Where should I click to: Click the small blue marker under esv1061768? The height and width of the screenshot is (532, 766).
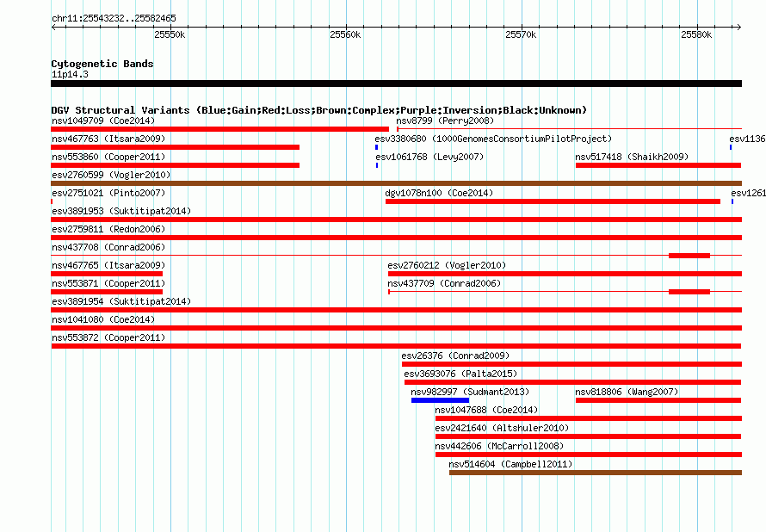coord(377,165)
